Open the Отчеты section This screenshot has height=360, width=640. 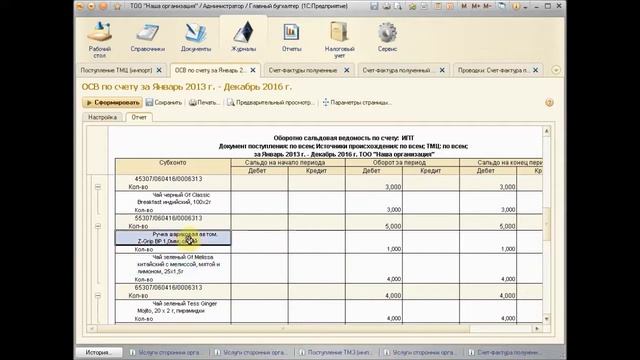[291, 38]
